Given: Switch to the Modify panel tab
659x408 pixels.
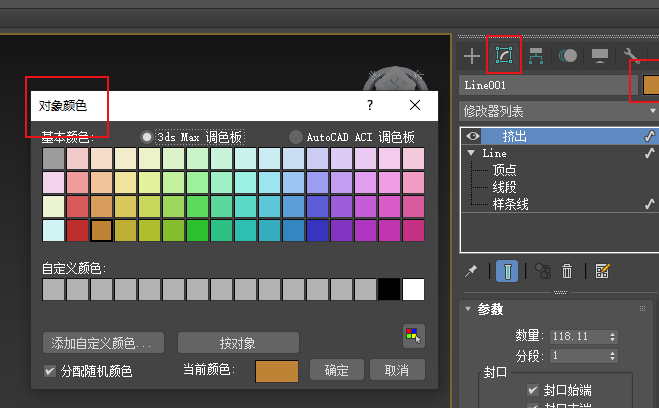Looking at the screenshot, I should pos(503,55).
